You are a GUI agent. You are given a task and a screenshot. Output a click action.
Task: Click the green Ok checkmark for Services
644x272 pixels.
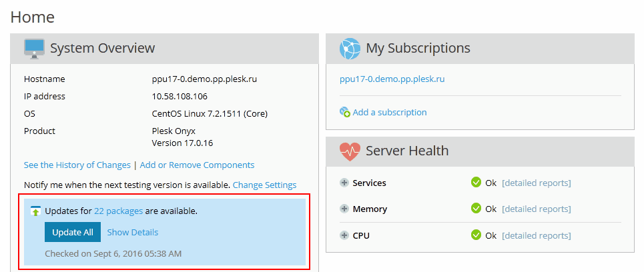pyautogui.click(x=476, y=183)
